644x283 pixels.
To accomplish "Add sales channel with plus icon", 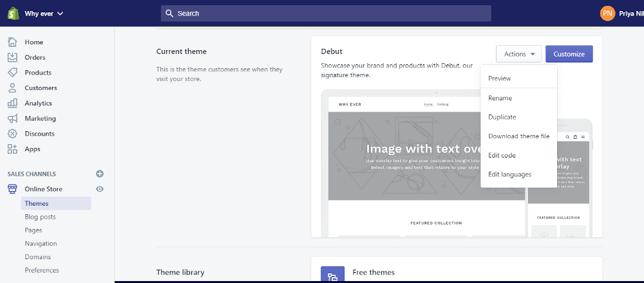I will [100, 174].
